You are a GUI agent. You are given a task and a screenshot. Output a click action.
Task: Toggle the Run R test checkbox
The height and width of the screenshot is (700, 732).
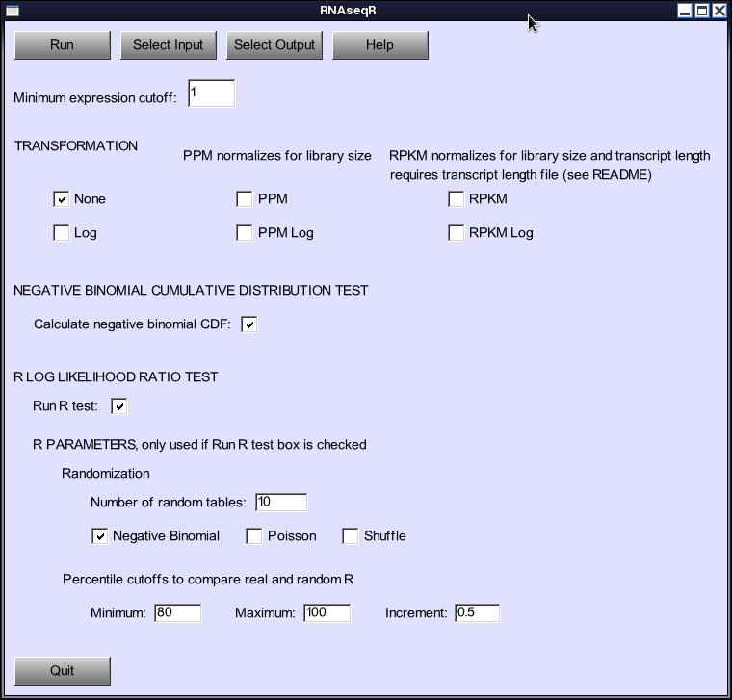pyautogui.click(x=119, y=406)
